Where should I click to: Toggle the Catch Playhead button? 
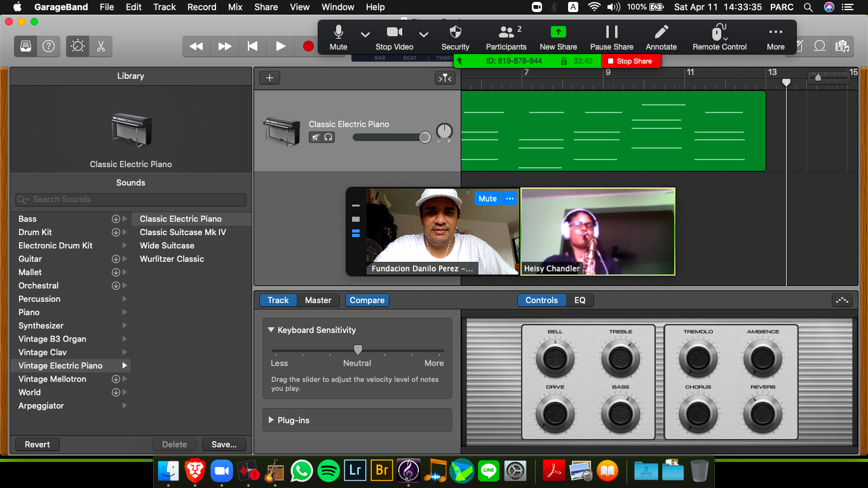click(x=445, y=78)
